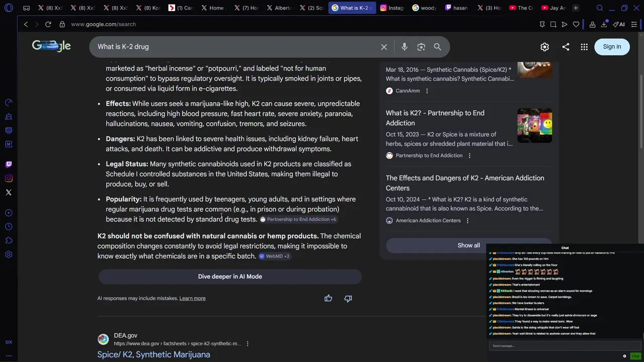Viewport: 644px width, 362px height.
Task: Open the Easy Setup sliders icon
Action: tap(634, 24)
